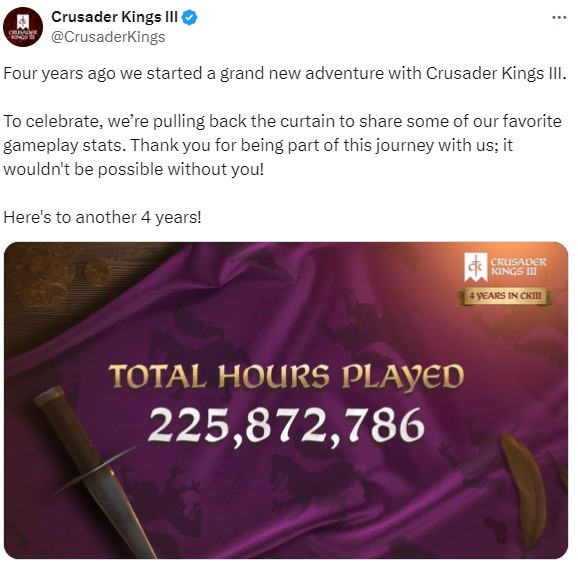The height and width of the screenshot is (567, 578).
Task: Click the "4 YEARS IN CKIII" gold banner
Action: coord(505,296)
